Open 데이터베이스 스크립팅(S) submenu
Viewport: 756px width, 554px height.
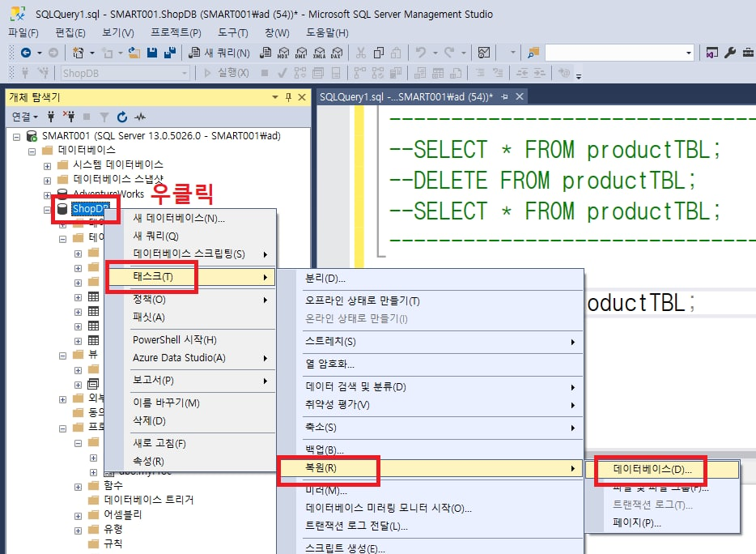tap(190, 254)
